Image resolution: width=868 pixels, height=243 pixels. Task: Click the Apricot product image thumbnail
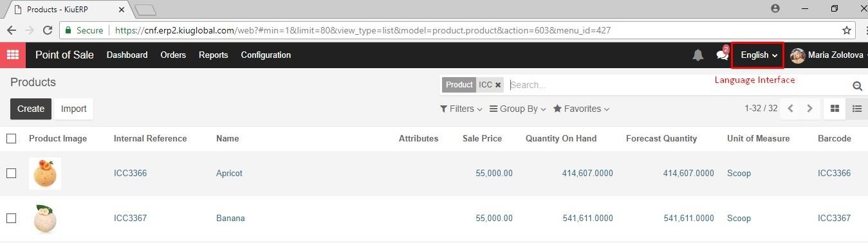[x=45, y=173]
